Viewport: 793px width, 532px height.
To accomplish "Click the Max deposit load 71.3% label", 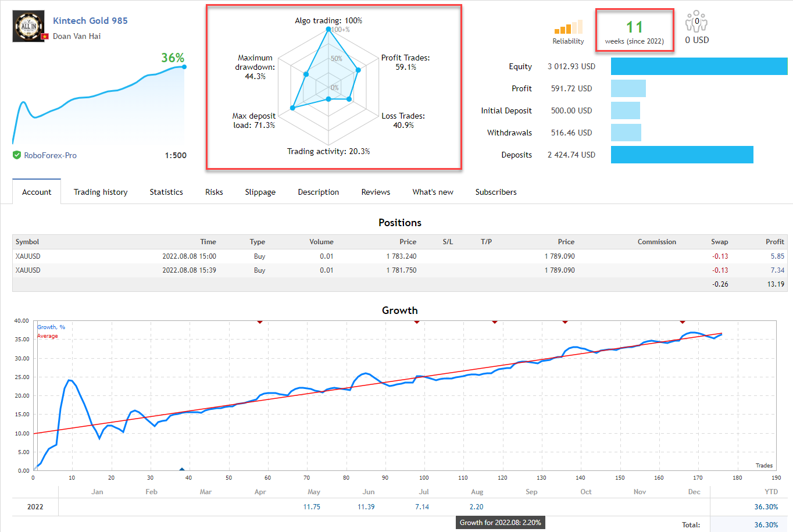I will 254,120.
